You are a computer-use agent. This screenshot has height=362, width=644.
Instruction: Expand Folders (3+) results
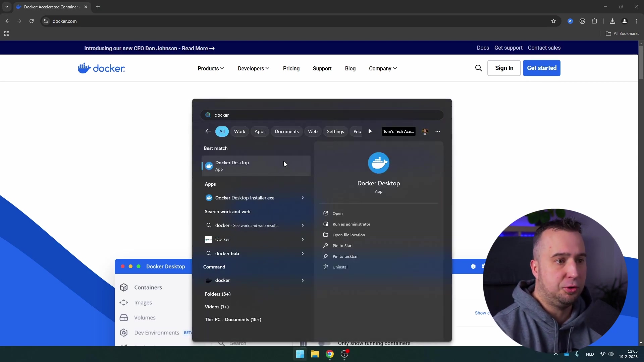[218, 294]
